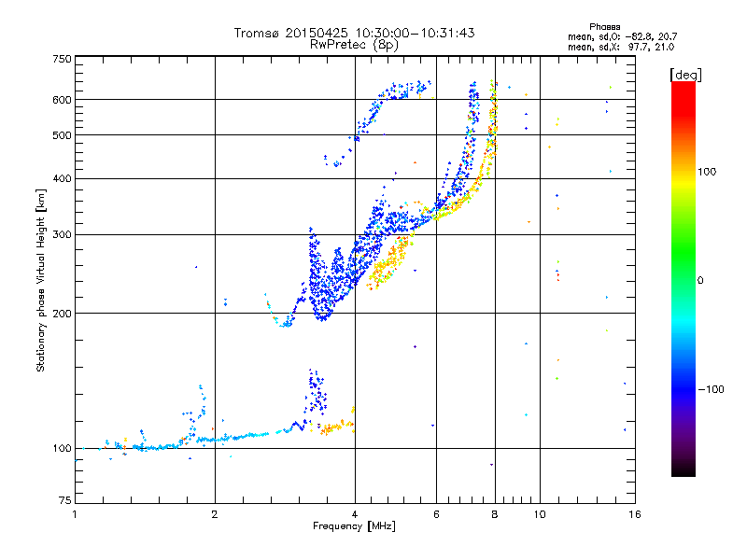747x560 pixels.
Task: Click the '16' x-axis tick label
Action: (635, 514)
